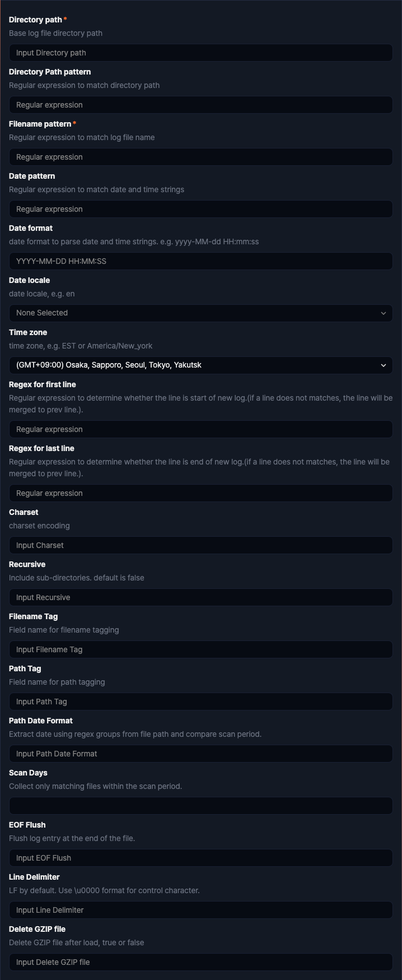Open the Time zone dropdown
The height and width of the screenshot is (980, 402).
coord(200,365)
